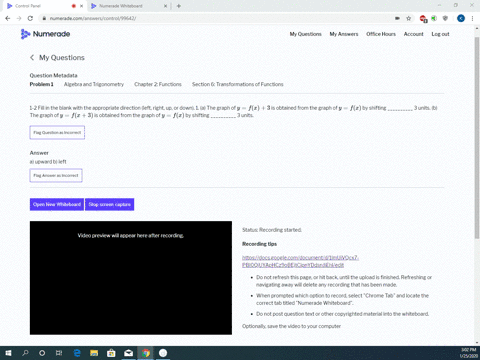Open a new browser tab

(x=179, y=6)
